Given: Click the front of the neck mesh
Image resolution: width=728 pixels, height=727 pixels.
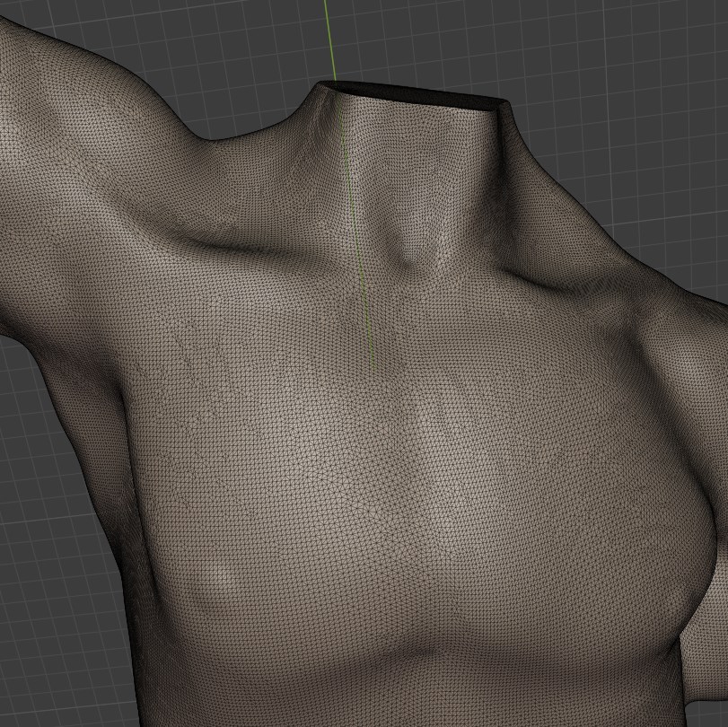Looking at the screenshot, I should coord(408,180).
